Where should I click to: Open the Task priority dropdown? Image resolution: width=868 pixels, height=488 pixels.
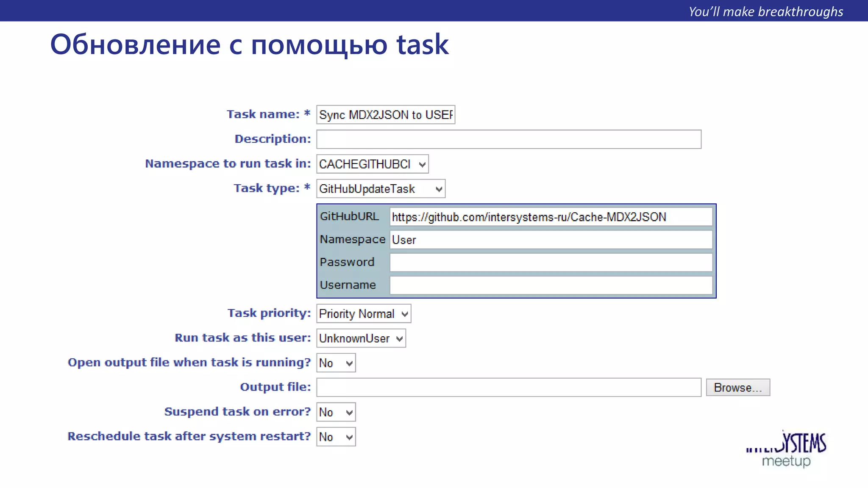(x=364, y=314)
